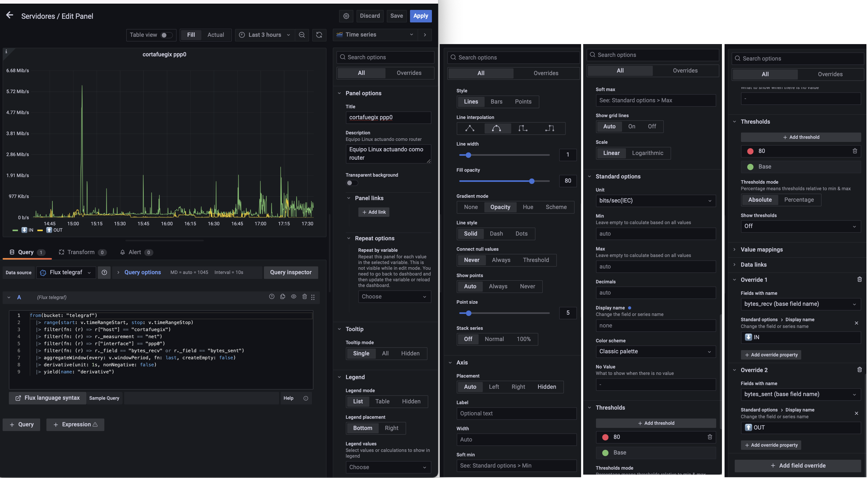The width and height of the screenshot is (868, 478).
Task: Set scale to Logarithmic
Action: [647, 153]
